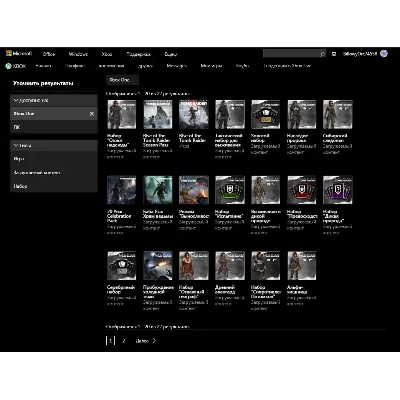
Task: Open the Сибирский item thumbnail
Action: tap(338, 114)
